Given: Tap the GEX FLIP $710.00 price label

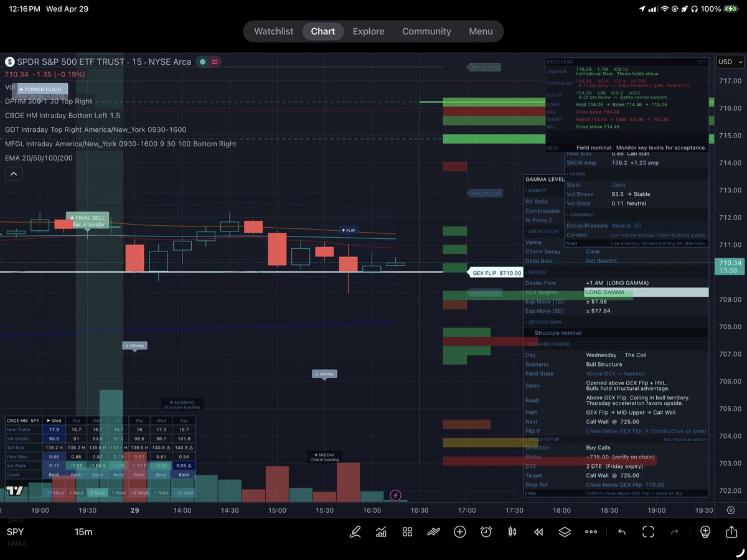Looking at the screenshot, I should click(496, 273).
